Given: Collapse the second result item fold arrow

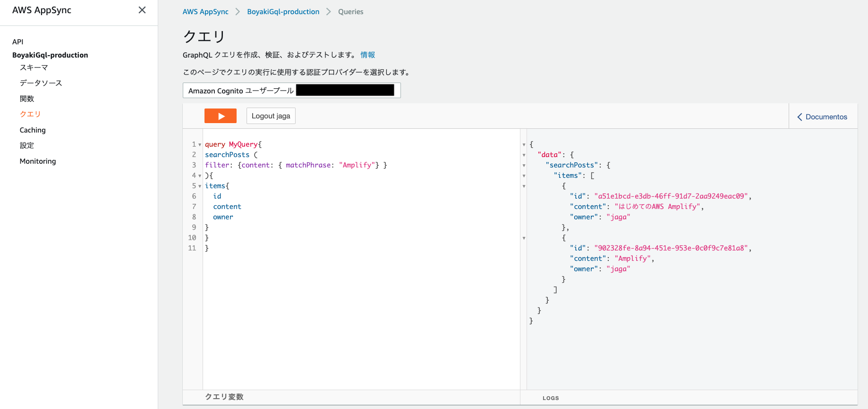Looking at the screenshot, I should click(x=524, y=238).
